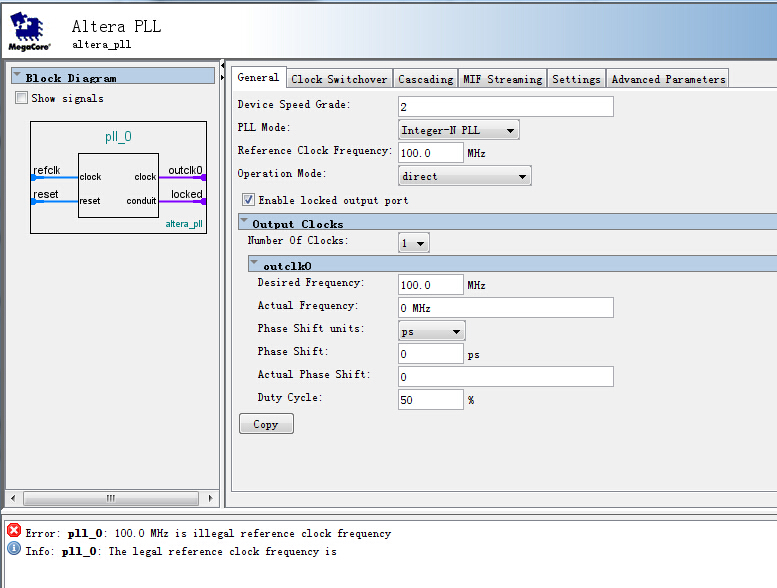
Task: Click the block diagram horizontal scrollbar thumb
Action: click(111, 498)
